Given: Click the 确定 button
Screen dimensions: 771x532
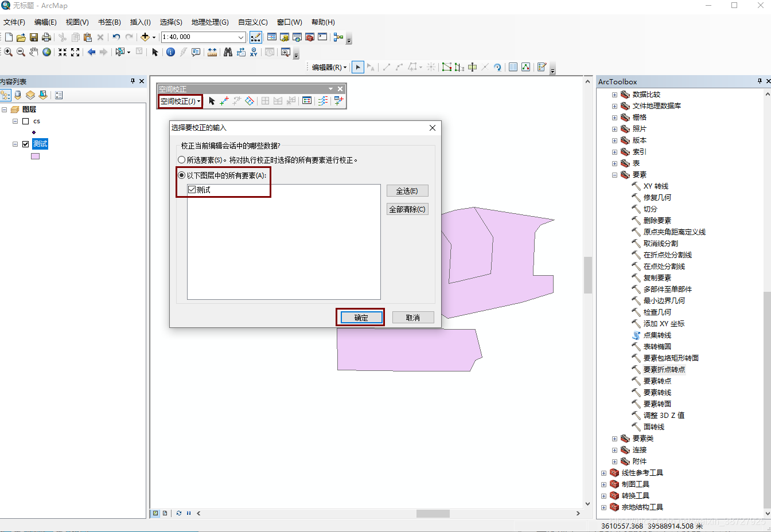Looking at the screenshot, I should coord(361,318).
